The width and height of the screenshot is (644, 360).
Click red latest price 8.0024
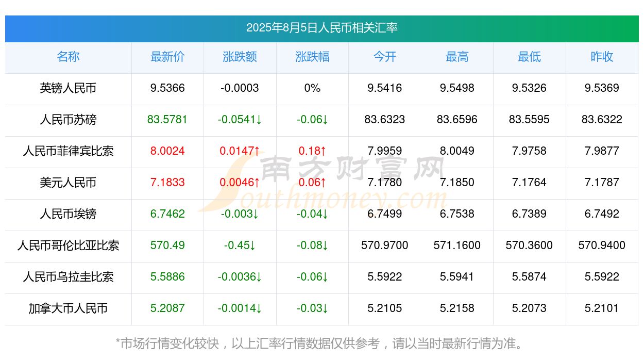[167, 151]
